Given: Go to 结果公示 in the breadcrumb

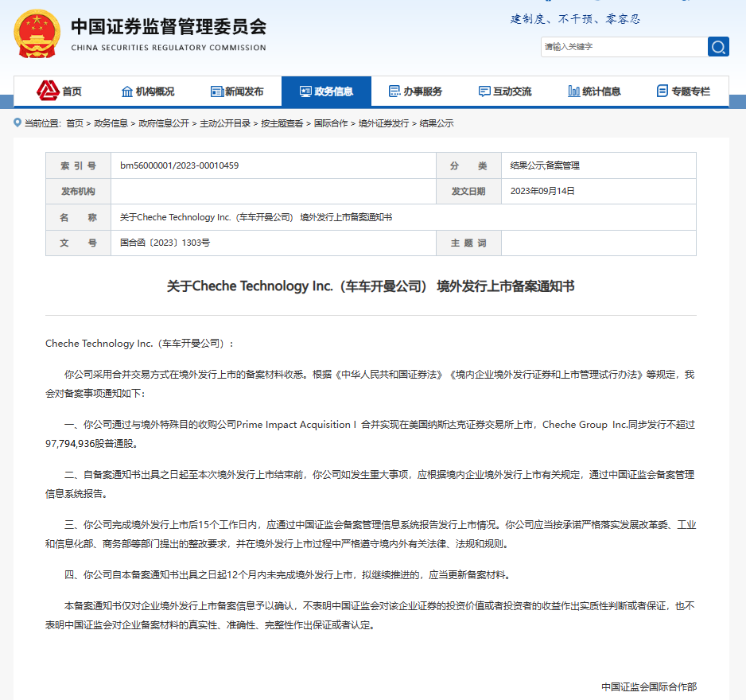Looking at the screenshot, I should tap(437, 124).
